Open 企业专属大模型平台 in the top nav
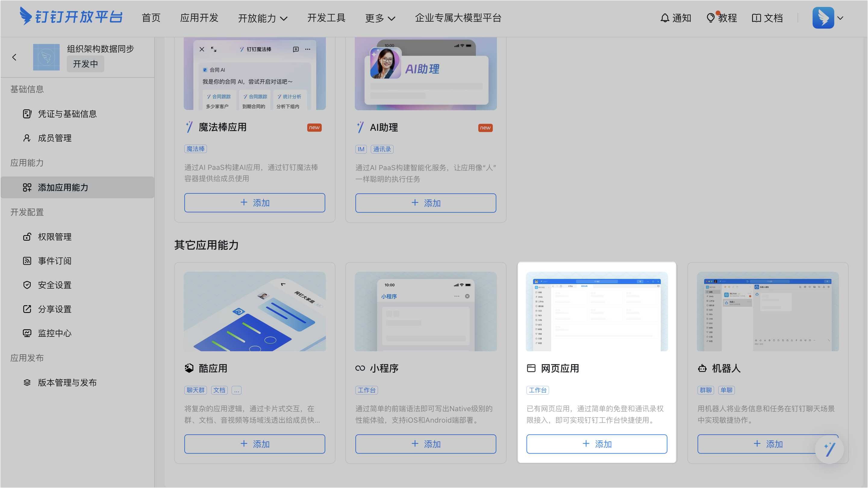Image resolution: width=868 pixels, height=488 pixels. click(458, 18)
